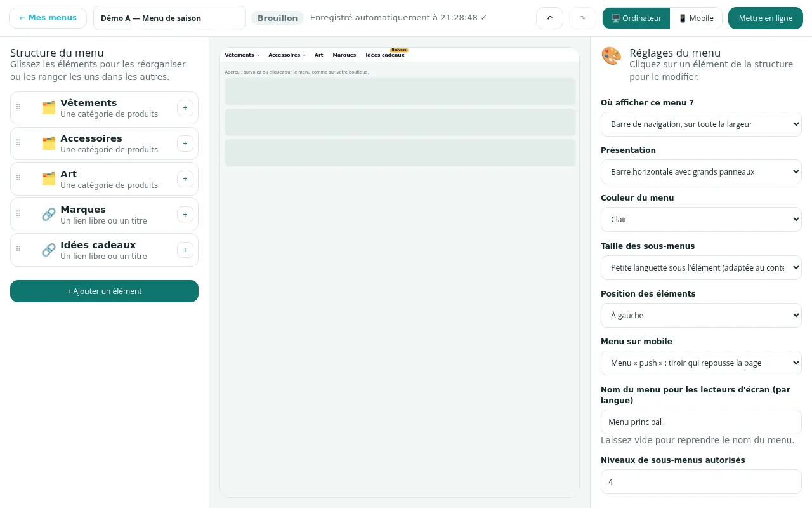This screenshot has width=812, height=508.
Task: Click the Mes menus back button
Action: [48, 18]
